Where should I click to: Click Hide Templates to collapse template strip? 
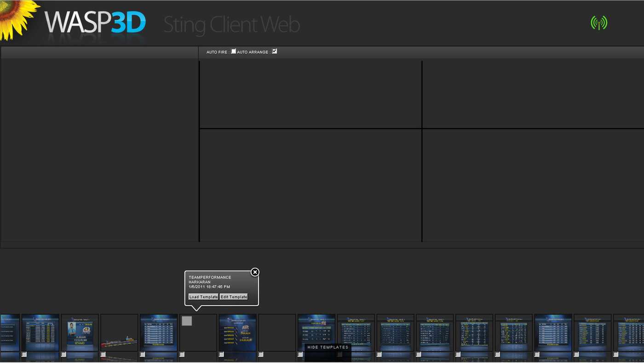[x=328, y=347]
